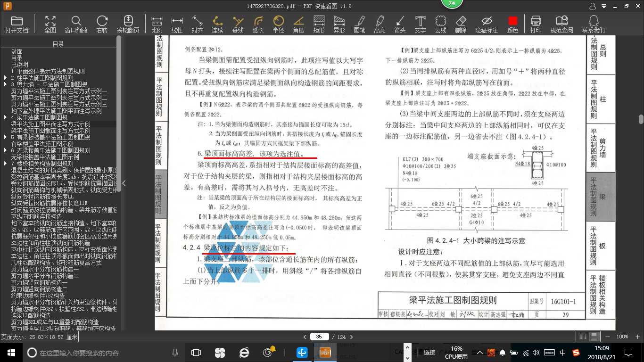Click the page number field showing 35
Viewport: 644px width, 362px height.
[x=319, y=337]
